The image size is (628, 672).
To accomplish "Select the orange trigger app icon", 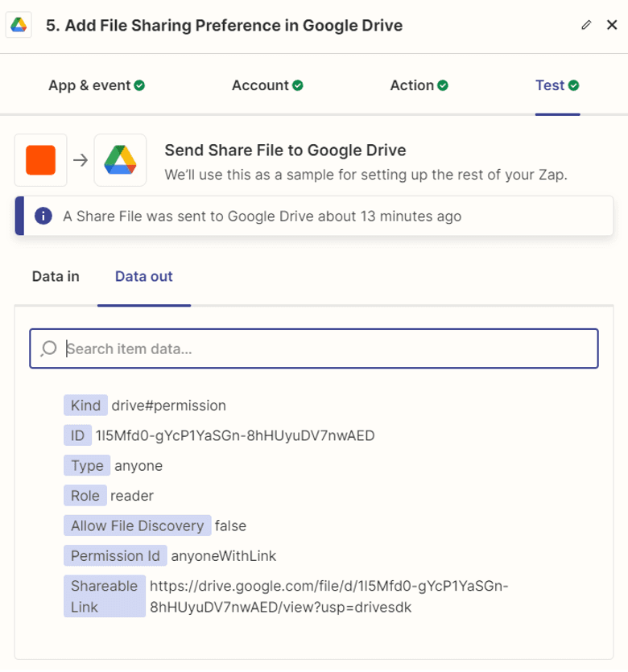I will [40, 159].
